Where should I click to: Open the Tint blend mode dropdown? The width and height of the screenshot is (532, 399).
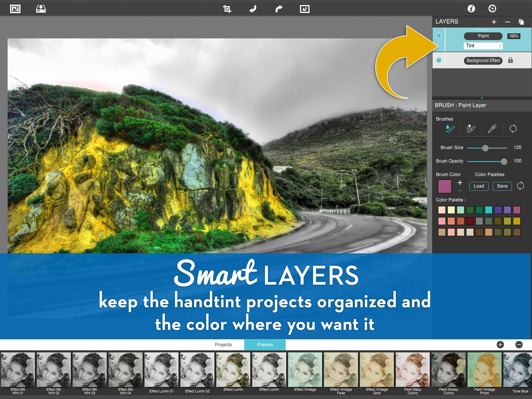[483, 46]
